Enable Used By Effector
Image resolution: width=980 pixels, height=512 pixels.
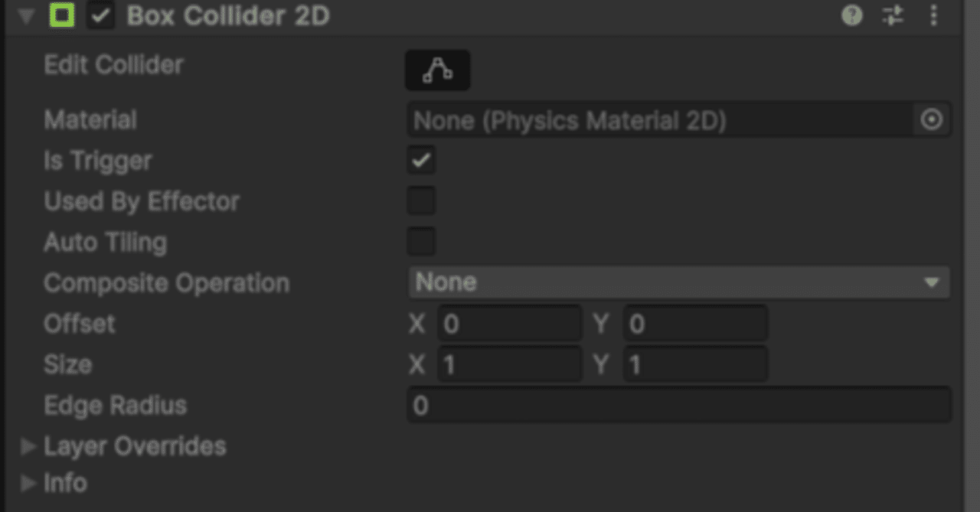[421, 201]
